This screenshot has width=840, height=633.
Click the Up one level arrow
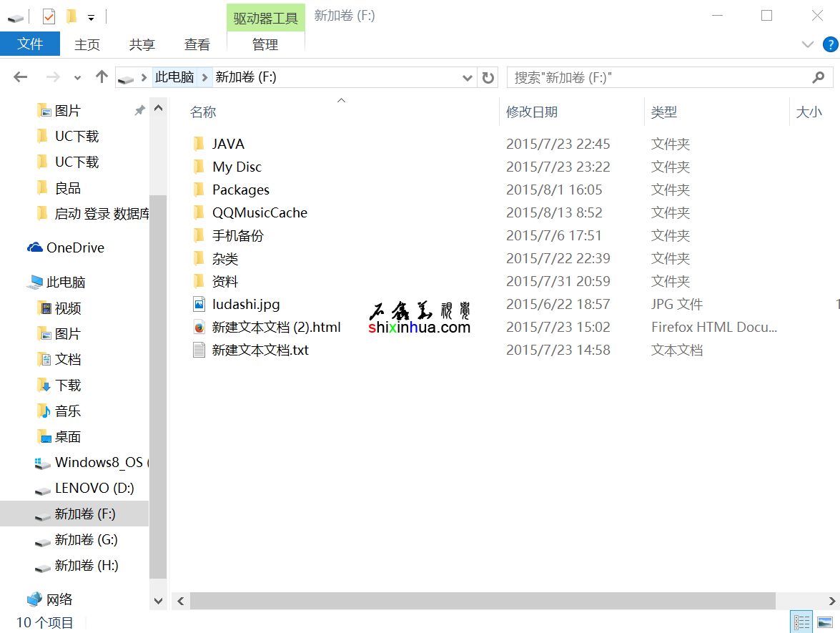(102, 77)
